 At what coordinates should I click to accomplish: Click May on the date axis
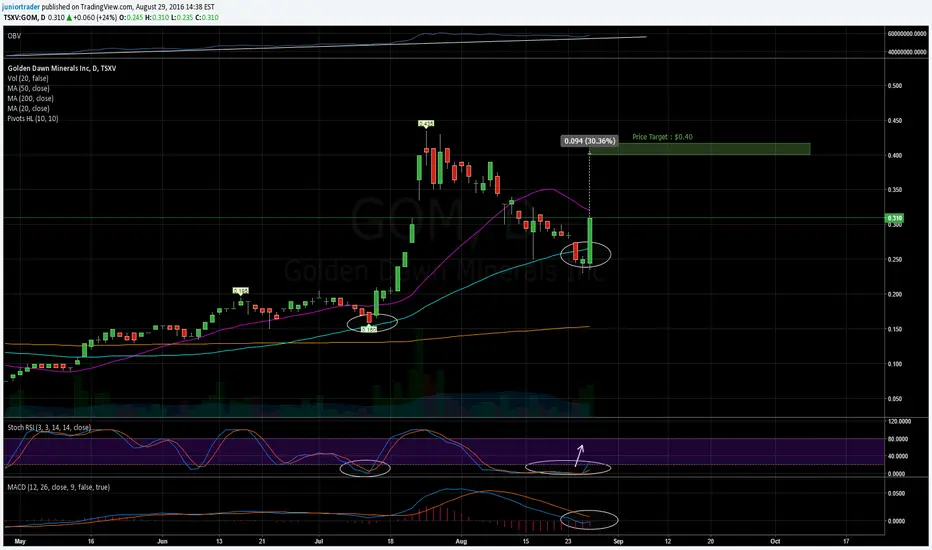point(20,542)
